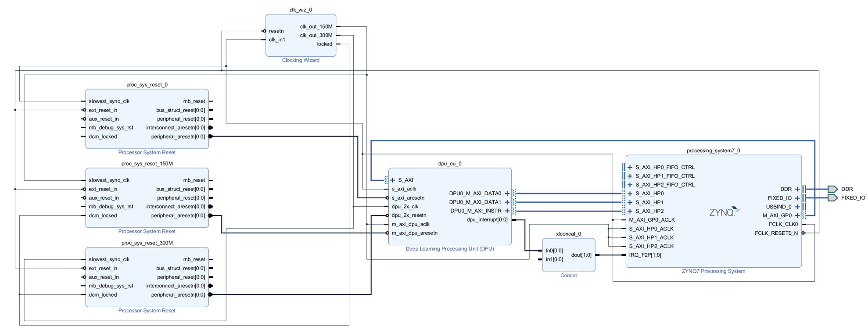
Task: Click the ZYNQ logo in processing_system7_0
Action: point(725,212)
